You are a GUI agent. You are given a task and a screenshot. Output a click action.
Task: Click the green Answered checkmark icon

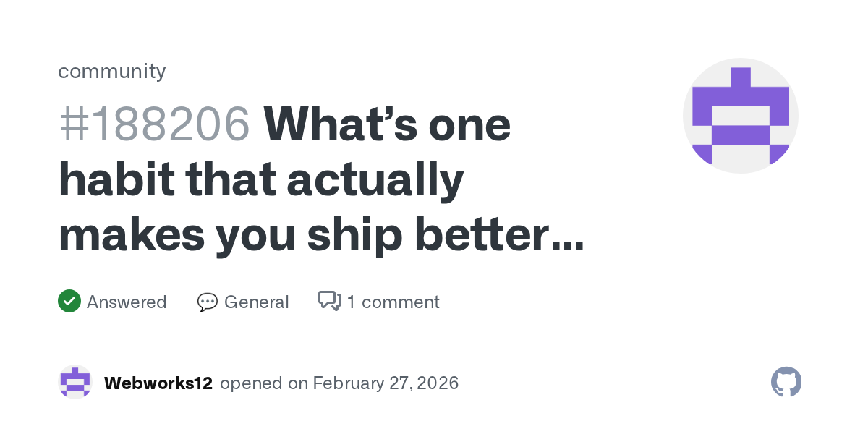coord(69,302)
